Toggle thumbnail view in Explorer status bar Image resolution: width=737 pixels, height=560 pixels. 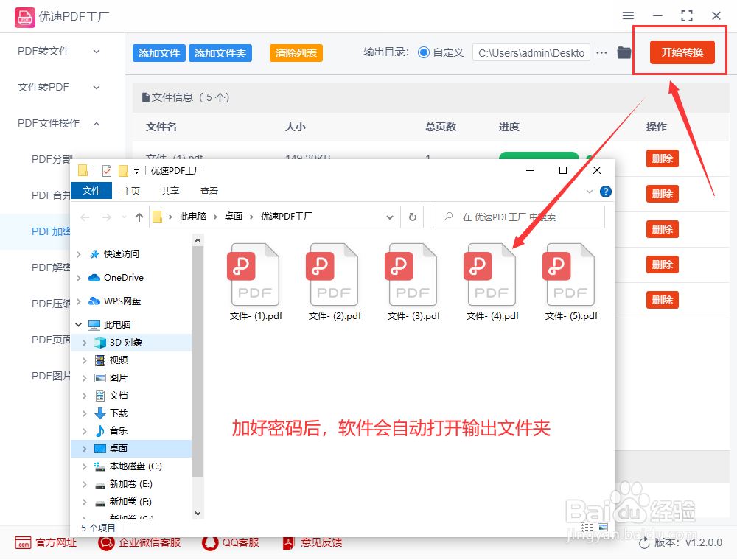(x=603, y=525)
